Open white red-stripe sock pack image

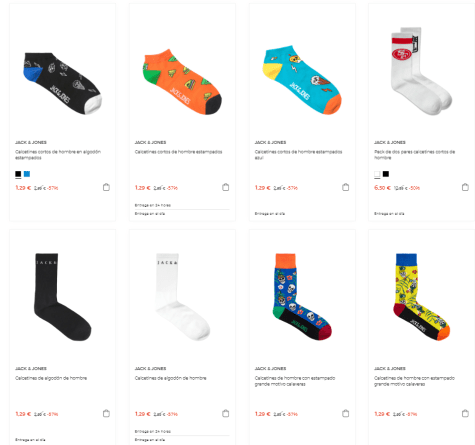coord(421,71)
